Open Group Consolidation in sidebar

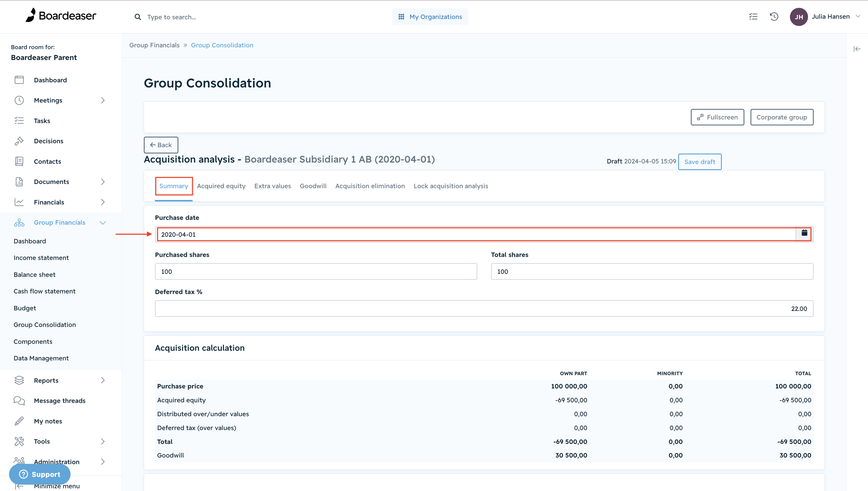(45, 325)
